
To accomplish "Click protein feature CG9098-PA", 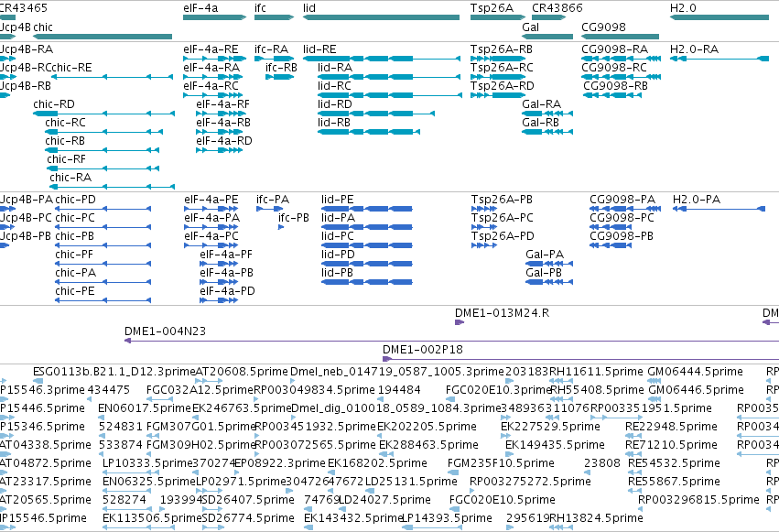I will coord(625,209).
